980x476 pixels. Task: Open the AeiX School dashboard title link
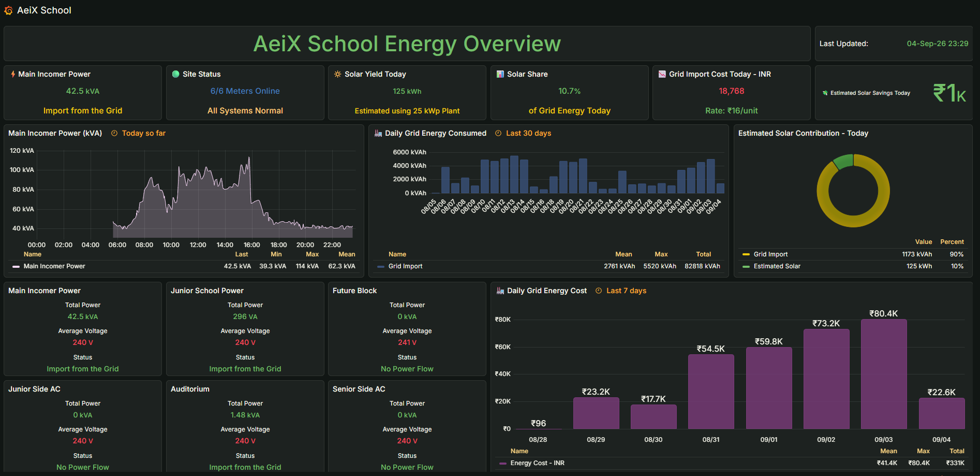44,10
